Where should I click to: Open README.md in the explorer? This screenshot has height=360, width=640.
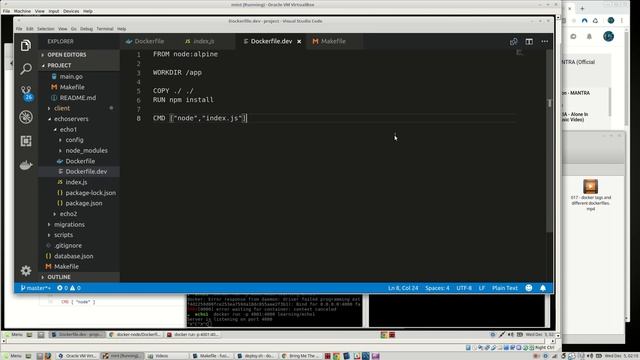pos(79,98)
